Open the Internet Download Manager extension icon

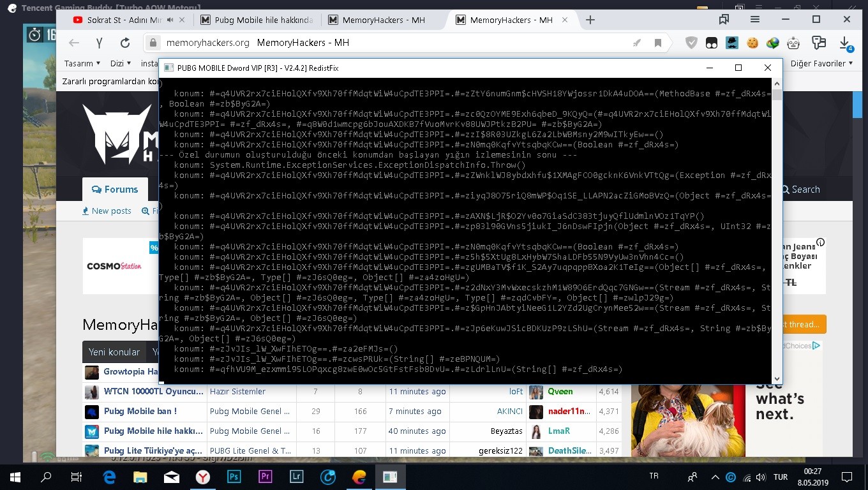[773, 43]
